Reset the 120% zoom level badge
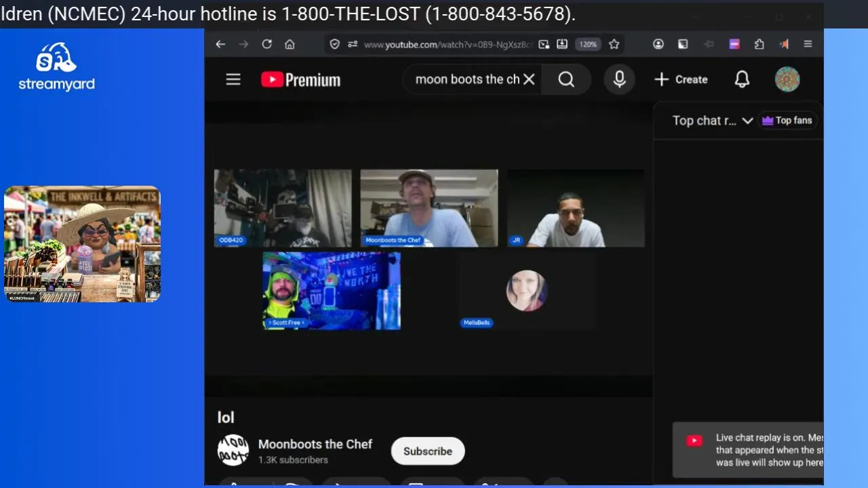Screen dimensions: 868x488 [588, 44]
